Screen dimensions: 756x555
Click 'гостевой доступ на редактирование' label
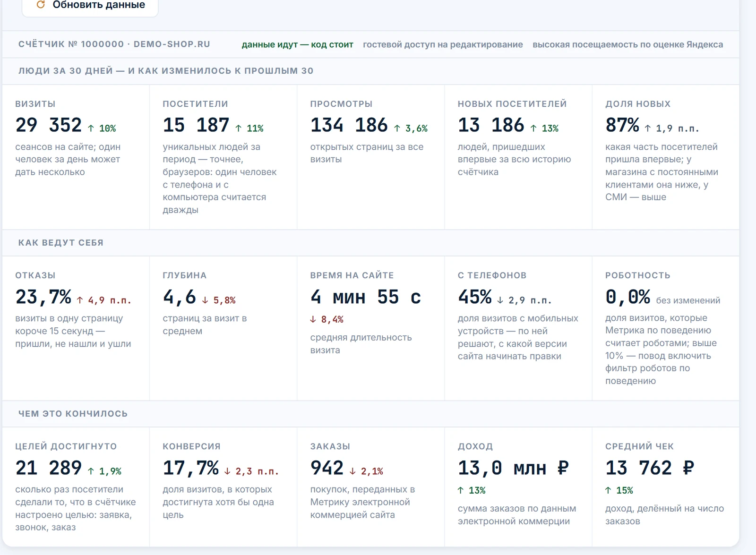coord(443,44)
